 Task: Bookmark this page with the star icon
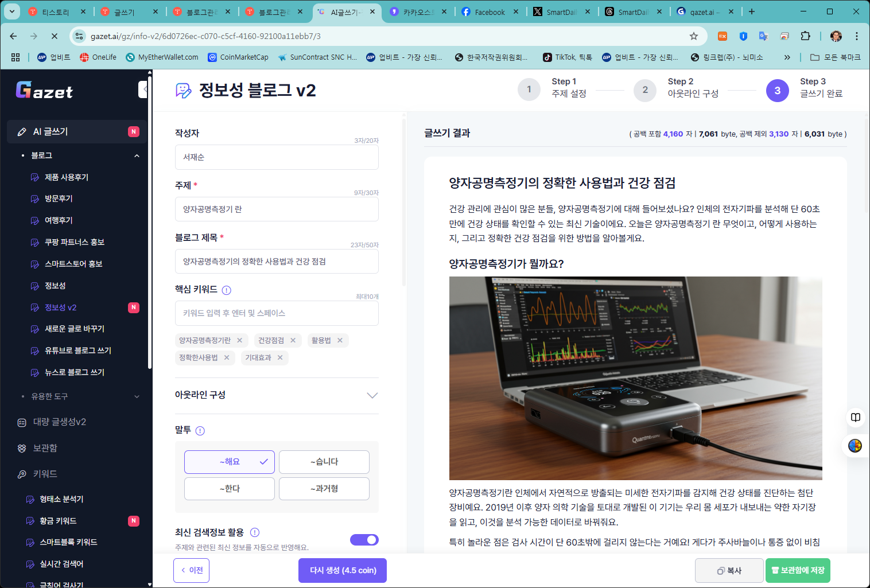click(694, 36)
